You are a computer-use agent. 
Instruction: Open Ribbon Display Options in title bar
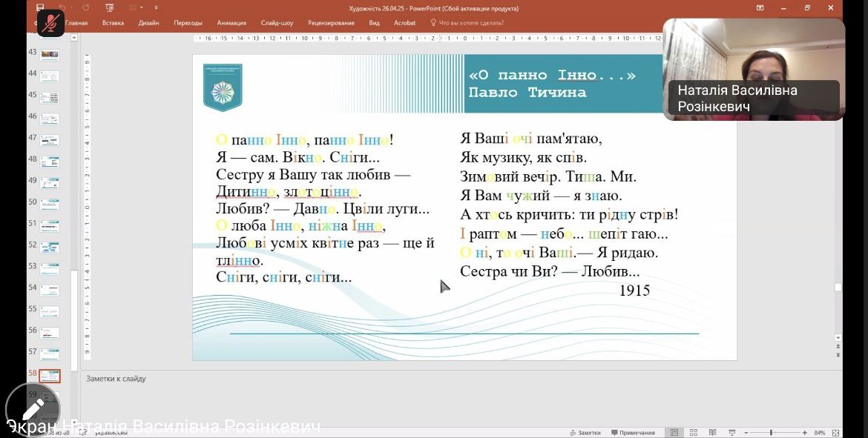pos(760,8)
